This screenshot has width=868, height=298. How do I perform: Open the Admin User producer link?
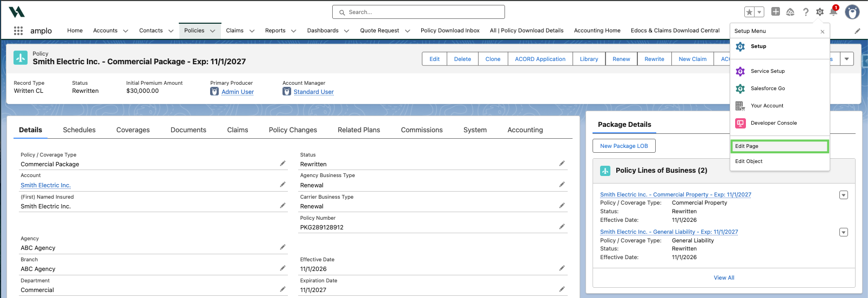pyautogui.click(x=238, y=92)
